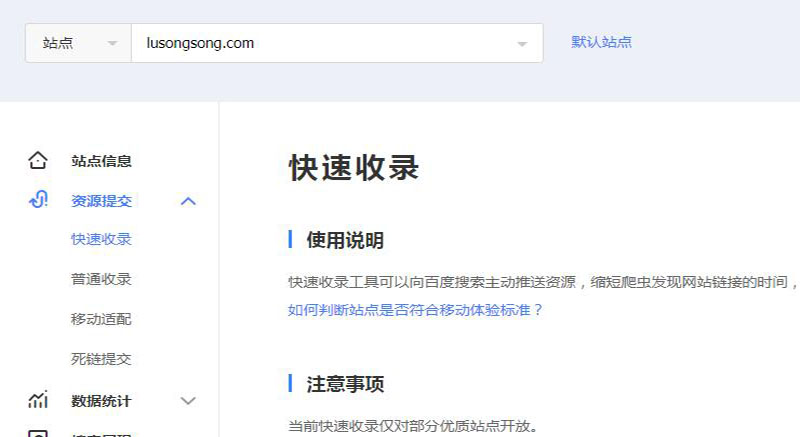
Task: Go to 快速收录 in the sidebar
Action: [x=101, y=240]
